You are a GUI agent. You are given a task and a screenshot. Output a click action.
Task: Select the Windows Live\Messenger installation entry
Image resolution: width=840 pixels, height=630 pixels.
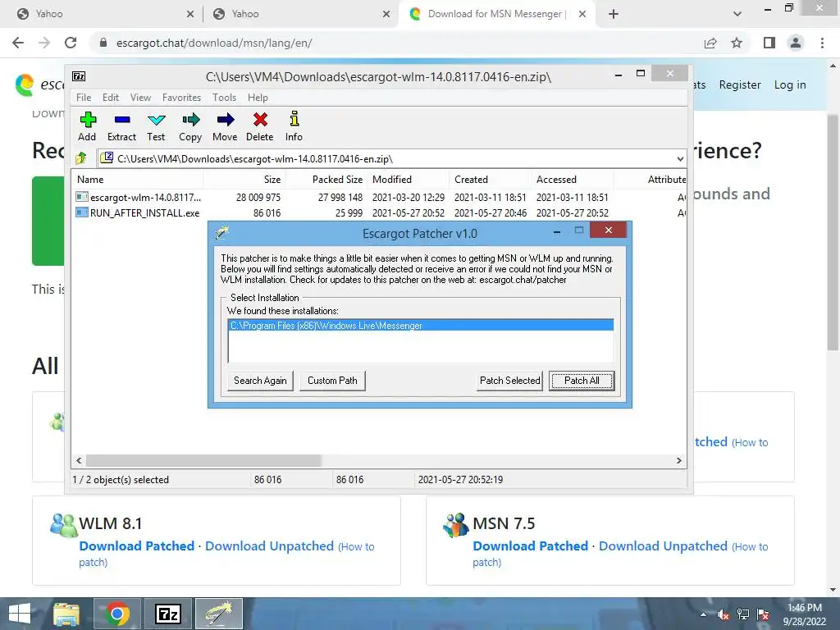coord(421,326)
